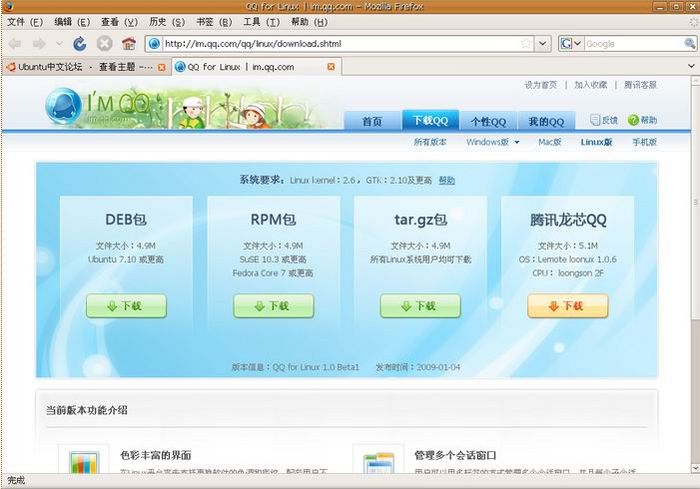This screenshot has width=700, height=489.
Task: Click 帮助 link beside system requirements
Action: [x=446, y=180]
